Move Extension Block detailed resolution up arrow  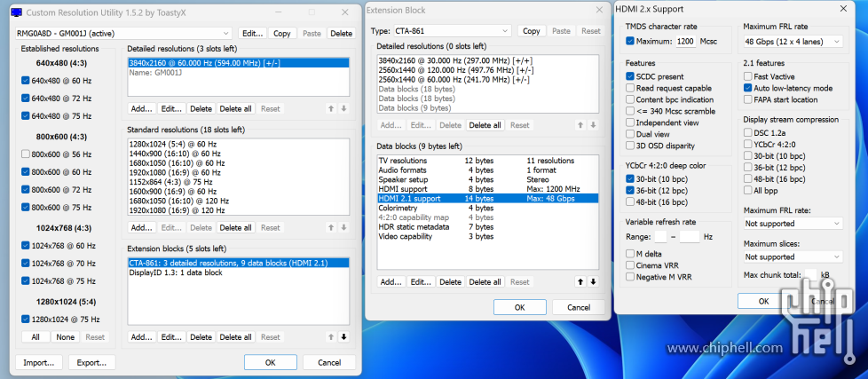(580, 125)
